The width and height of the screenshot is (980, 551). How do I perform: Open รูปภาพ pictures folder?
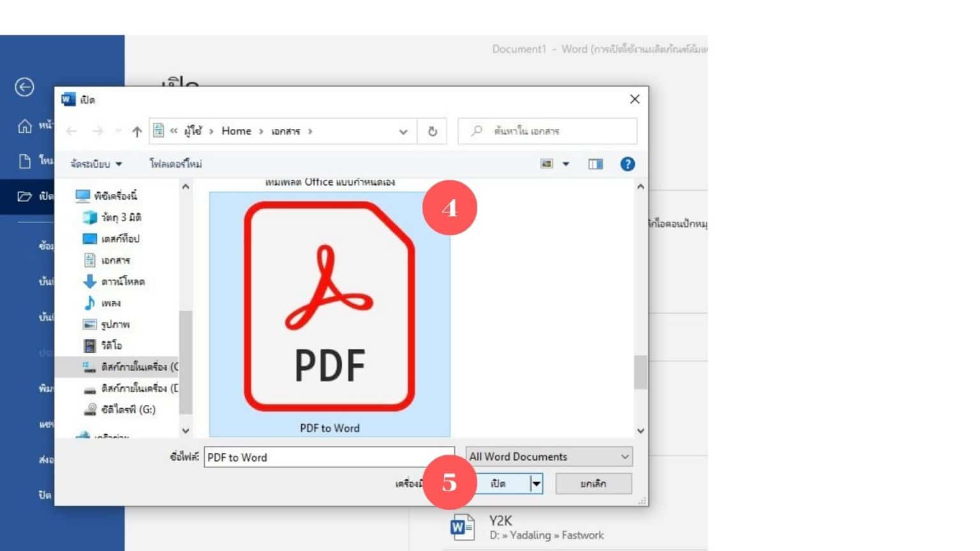(106, 324)
